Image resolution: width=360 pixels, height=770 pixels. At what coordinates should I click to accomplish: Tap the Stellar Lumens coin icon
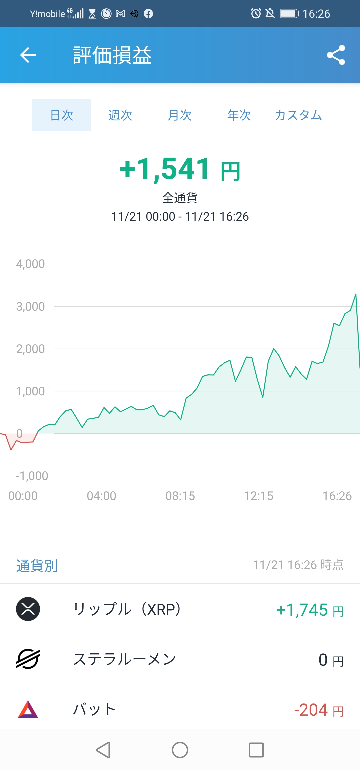(x=28, y=660)
